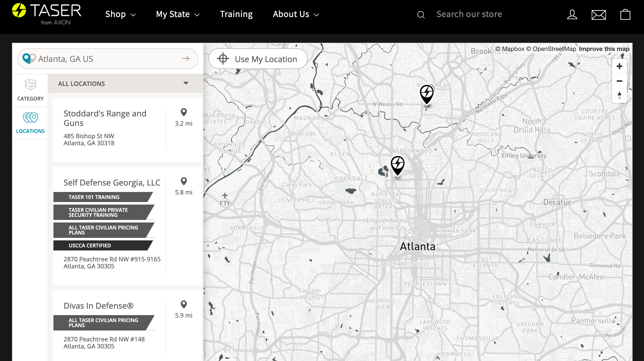Open the account profile icon

click(572, 15)
